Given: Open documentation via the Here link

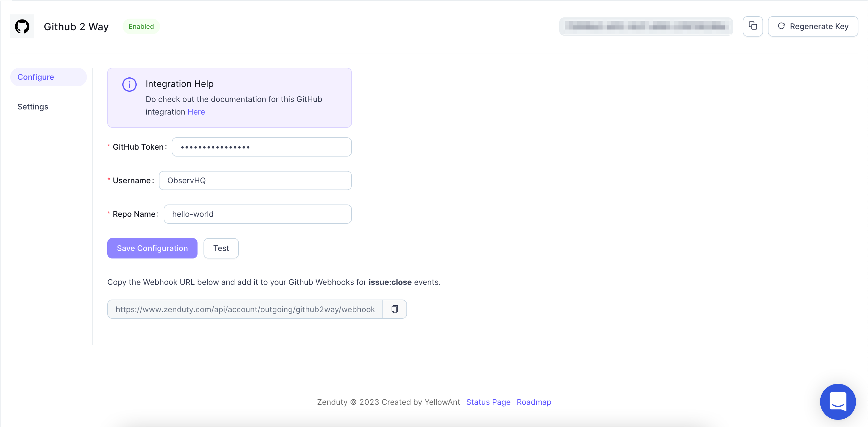Looking at the screenshot, I should click(196, 112).
